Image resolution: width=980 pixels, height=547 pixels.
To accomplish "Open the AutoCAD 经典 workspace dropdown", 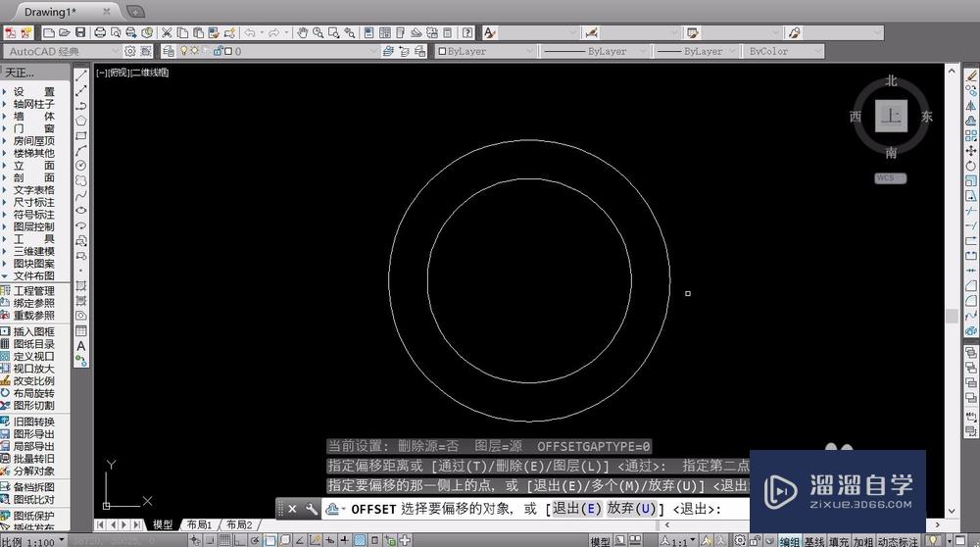I will [61, 51].
